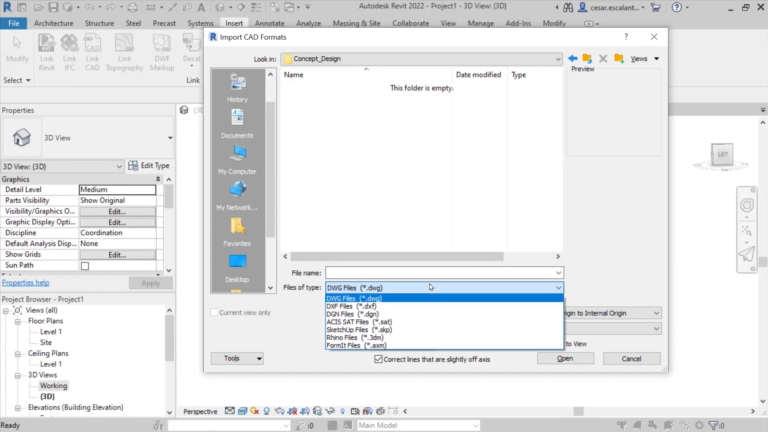
Task: Cancel the Import CAD dialog
Action: point(631,359)
